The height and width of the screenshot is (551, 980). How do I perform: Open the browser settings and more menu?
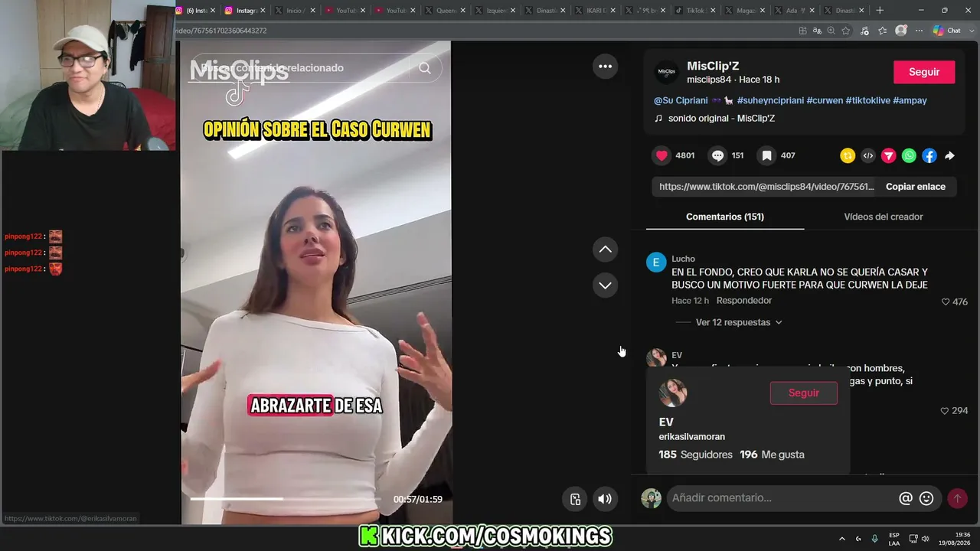coord(920,31)
